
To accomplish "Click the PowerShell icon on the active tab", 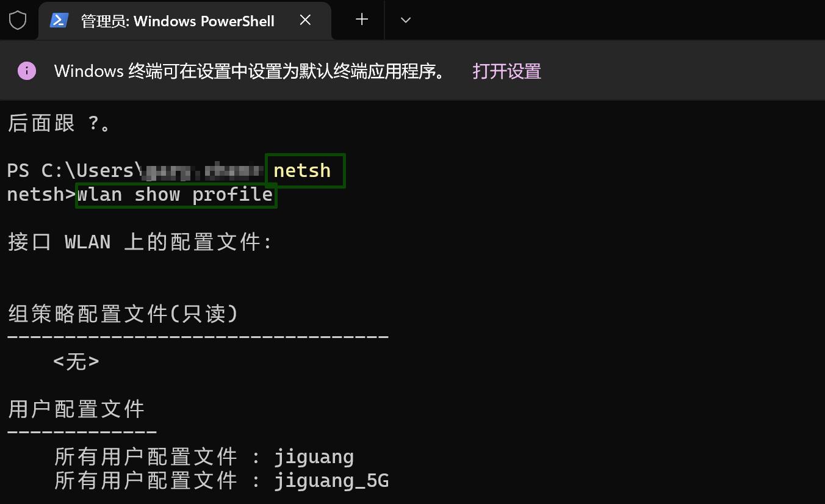I will 59,20.
